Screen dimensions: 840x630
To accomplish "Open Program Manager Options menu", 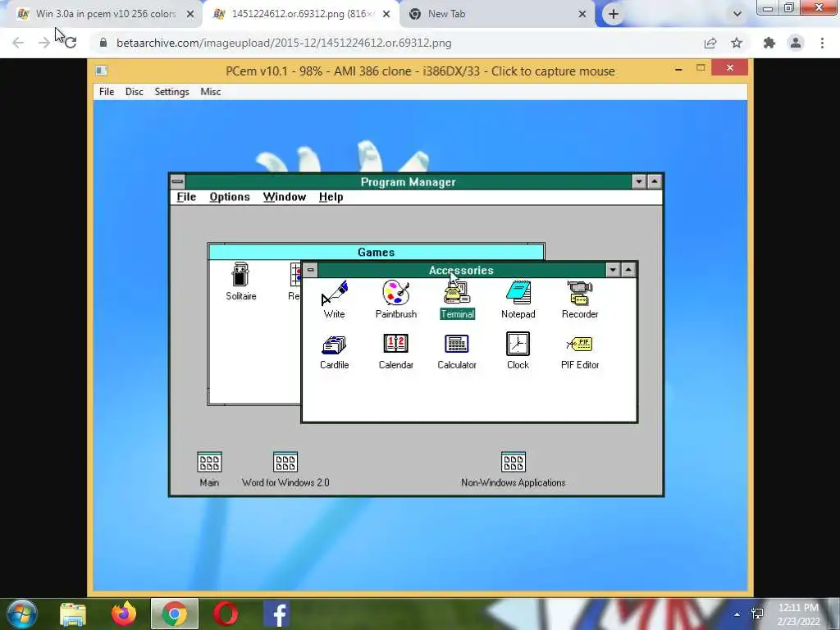I will pos(230,197).
